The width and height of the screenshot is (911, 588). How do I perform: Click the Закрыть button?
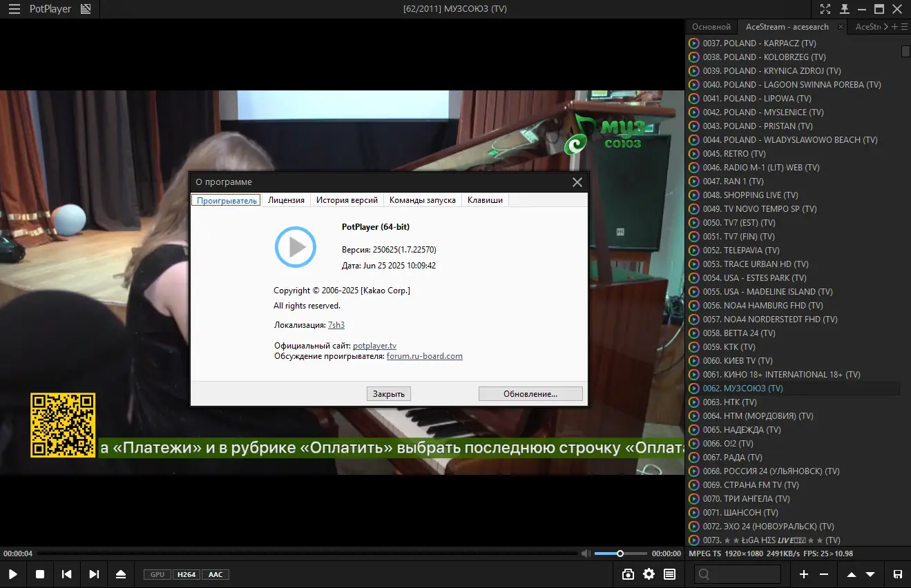[x=389, y=394]
